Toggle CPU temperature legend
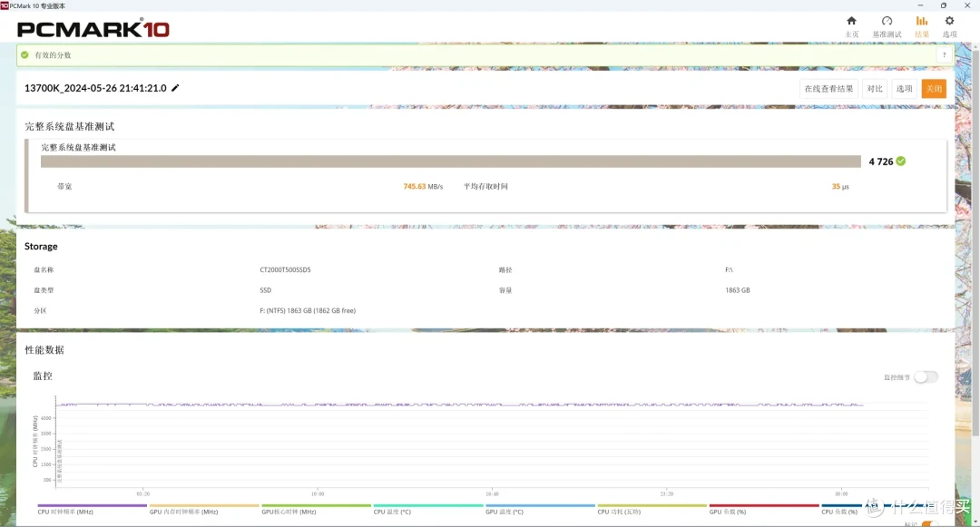The height and width of the screenshot is (527, 980). pyautogui.click(x=428, y=509)
